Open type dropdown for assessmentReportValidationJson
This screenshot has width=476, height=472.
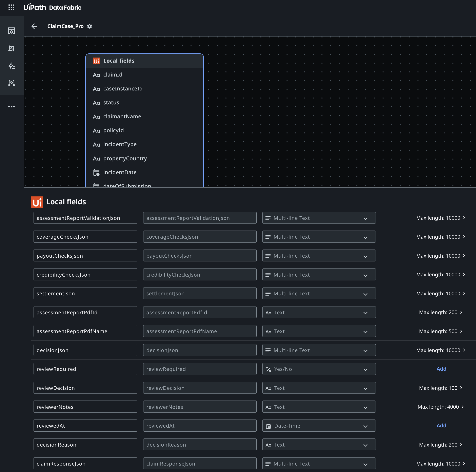pyautogui.click(x=319, y=218)
